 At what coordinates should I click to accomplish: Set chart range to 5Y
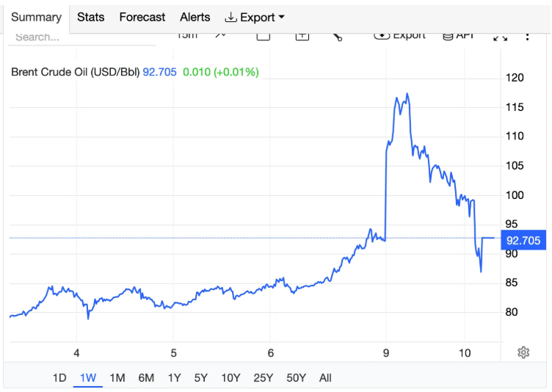coord(200,378)
